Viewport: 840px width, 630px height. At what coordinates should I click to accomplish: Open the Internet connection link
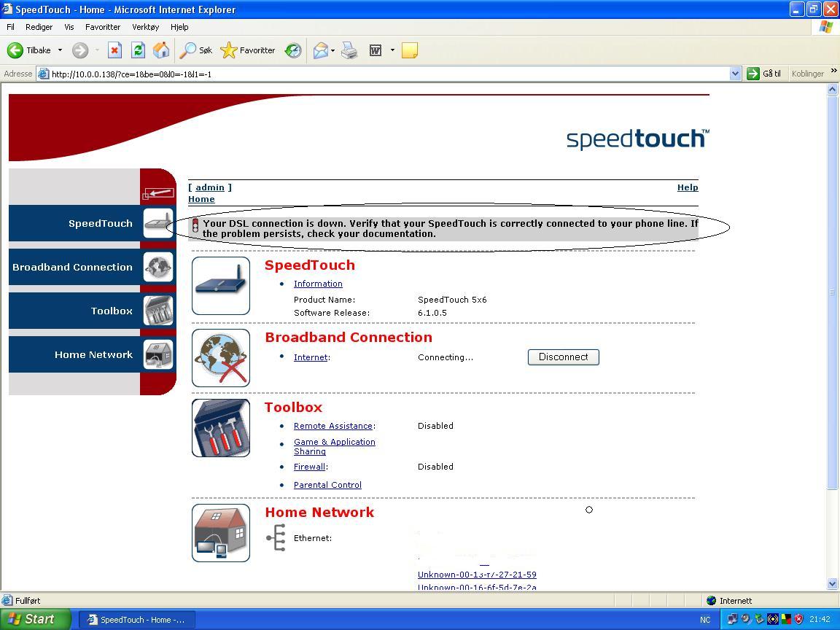[311, 357]
